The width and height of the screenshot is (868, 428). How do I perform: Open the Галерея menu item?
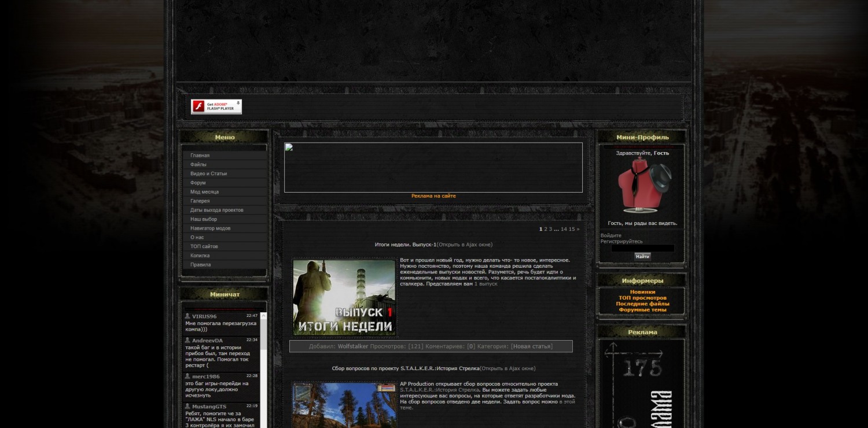click(225, 201)
